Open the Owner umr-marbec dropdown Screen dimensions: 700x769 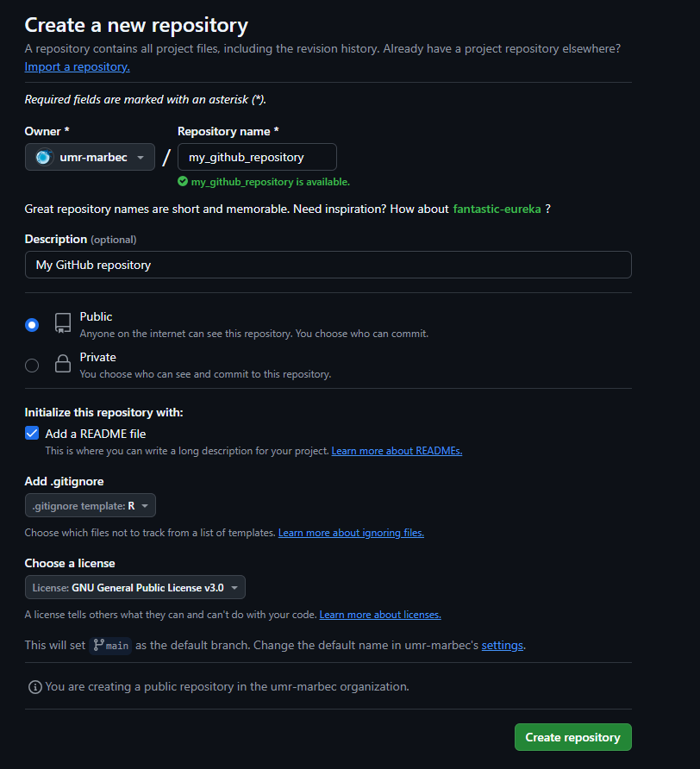coord(90,157)
